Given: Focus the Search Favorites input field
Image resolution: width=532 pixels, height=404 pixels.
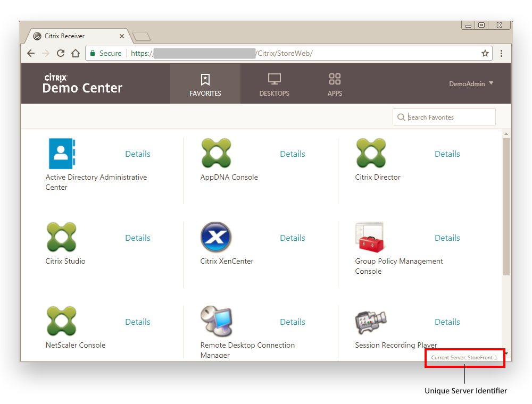Looking at the screenshot, I should [x=444, y=117].
